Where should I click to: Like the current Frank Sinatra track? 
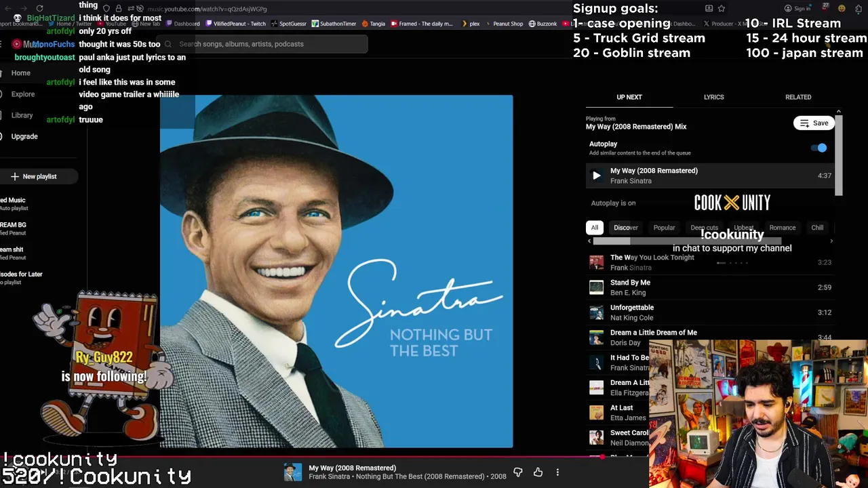pos(538,472)
